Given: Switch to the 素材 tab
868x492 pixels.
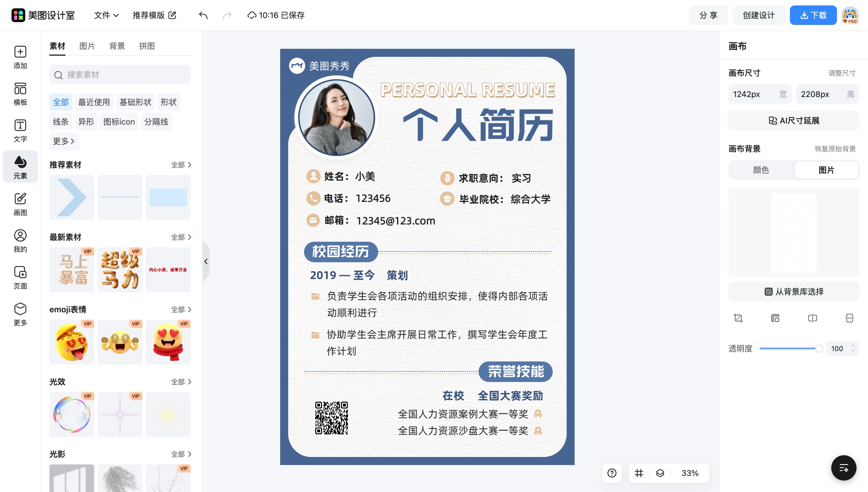Looking at the screenshot, I should pos(57,46).
